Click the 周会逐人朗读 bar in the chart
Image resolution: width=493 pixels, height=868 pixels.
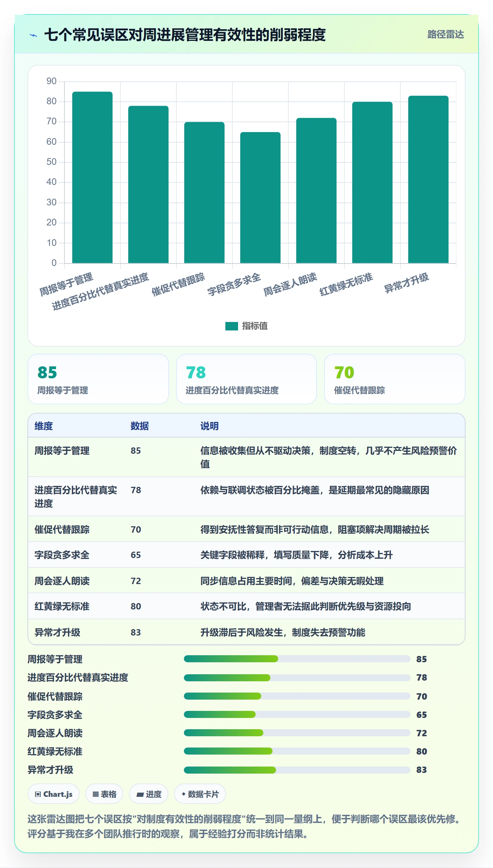point(316,191)
